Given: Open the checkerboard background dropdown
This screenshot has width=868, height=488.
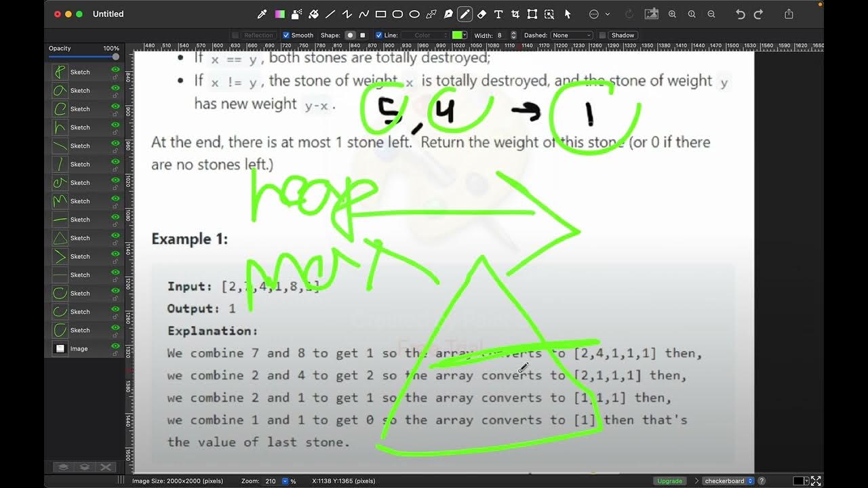Looking at the screenshot, I should tap(728, 481).
